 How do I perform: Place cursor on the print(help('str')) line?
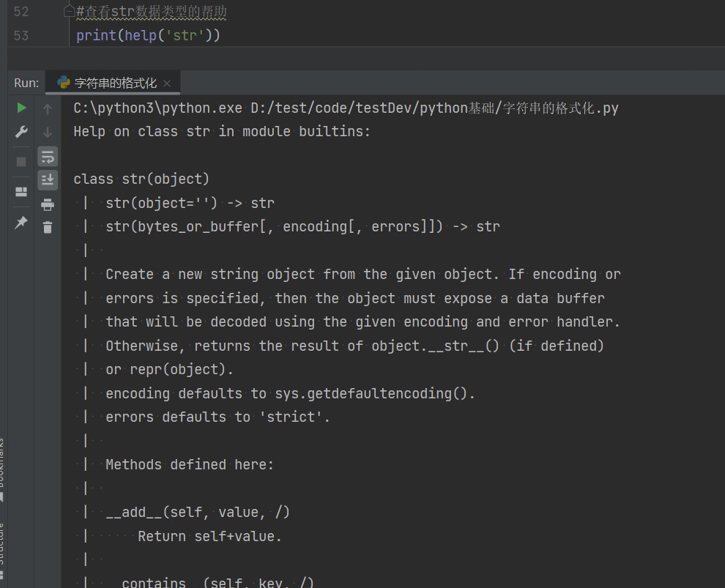coord(148,35)
